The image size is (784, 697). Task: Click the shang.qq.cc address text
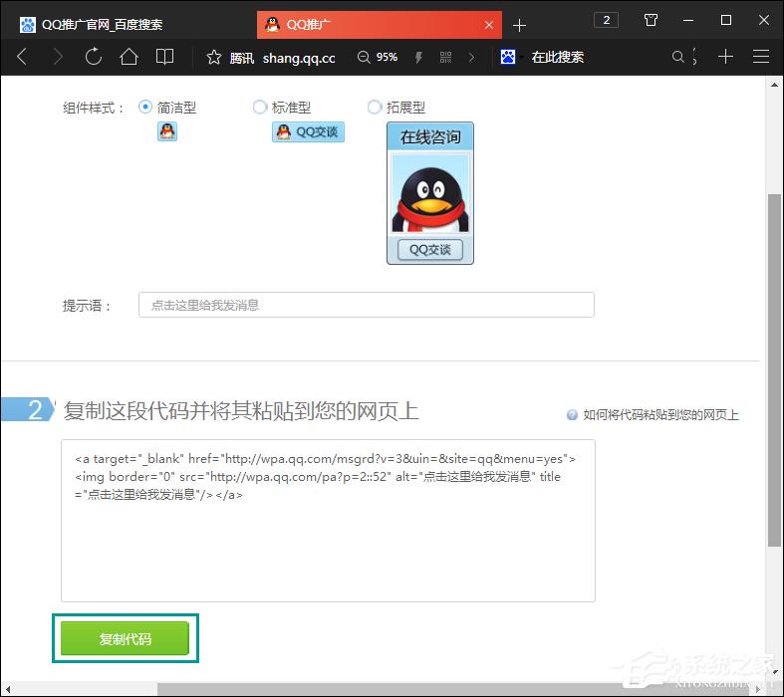pos(299,58)
